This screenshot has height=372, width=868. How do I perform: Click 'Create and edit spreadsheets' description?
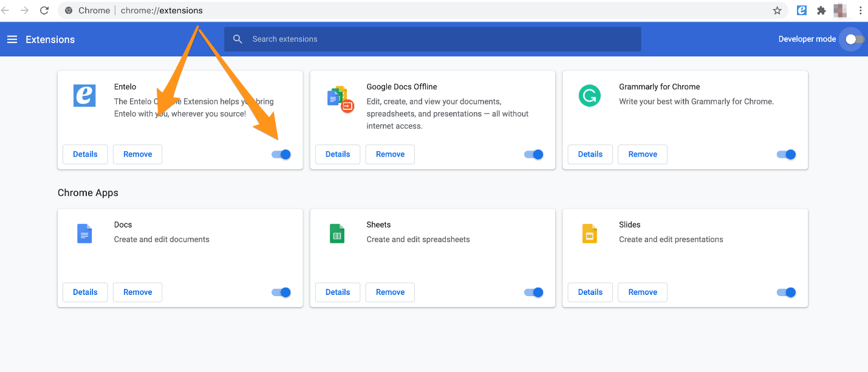tap(419, 240)
